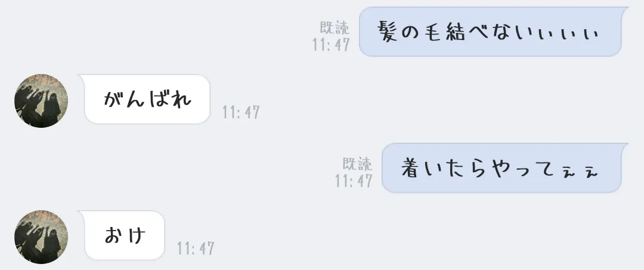Click 既読 label beside 着いたらやってぇぇ
The image size is (644, 270).
point(358,164)
